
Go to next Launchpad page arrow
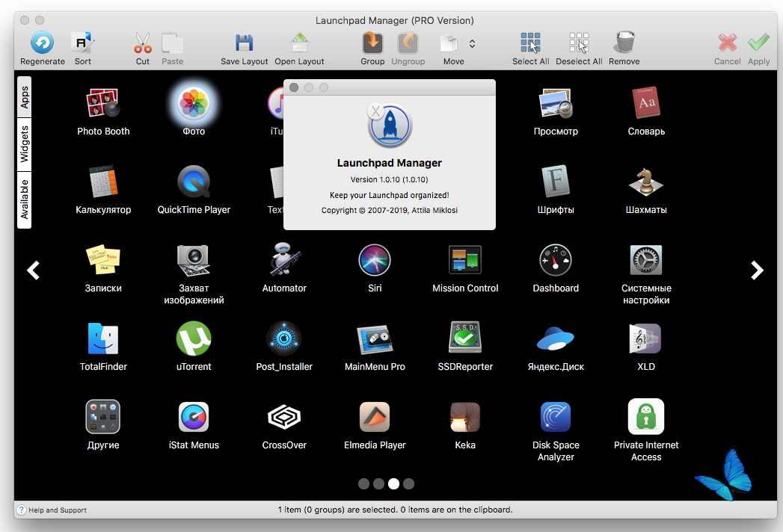757,270
